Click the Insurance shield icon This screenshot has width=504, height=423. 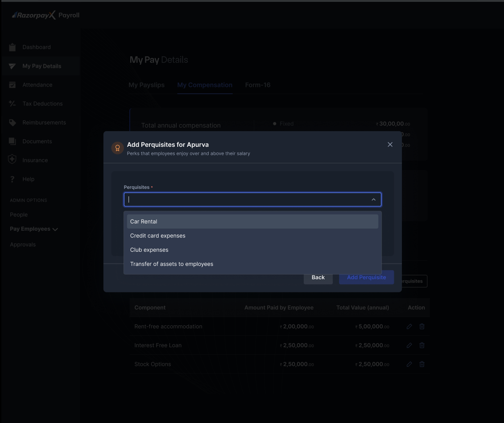(12, 160)
